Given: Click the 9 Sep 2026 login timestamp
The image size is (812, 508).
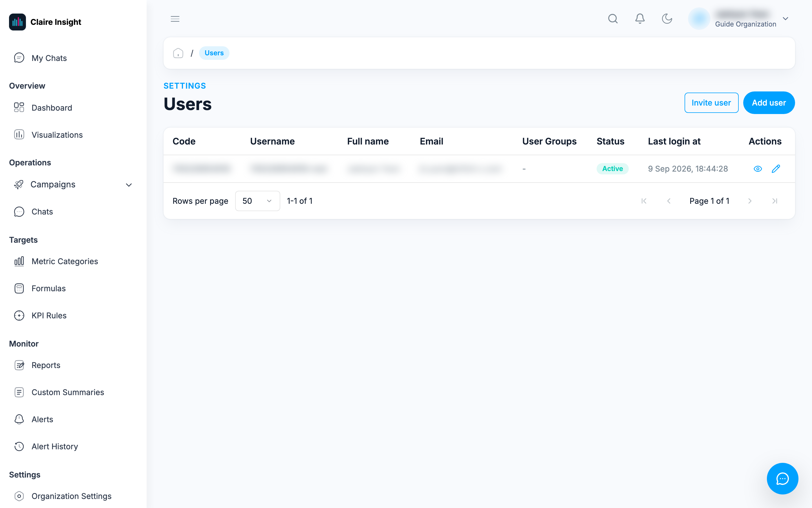Looking at the screenshot, I should click(688, 169).
